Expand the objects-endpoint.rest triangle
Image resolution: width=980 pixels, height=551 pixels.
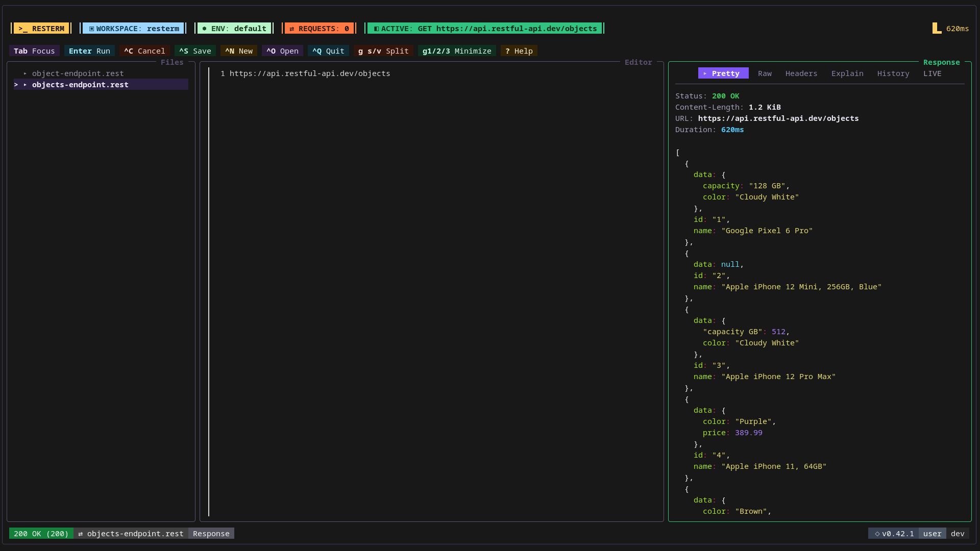click(x=25, y=85)
